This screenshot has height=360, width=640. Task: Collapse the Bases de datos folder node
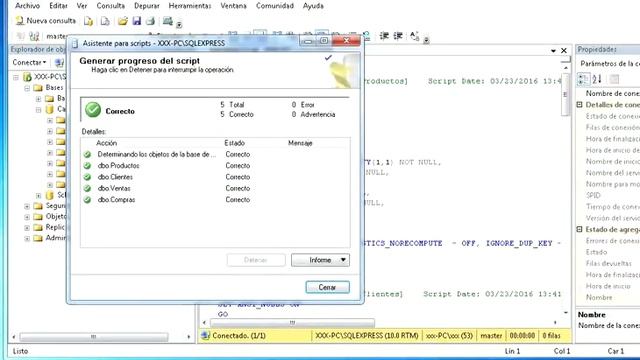pyautogui.click(x=27, y=88)
